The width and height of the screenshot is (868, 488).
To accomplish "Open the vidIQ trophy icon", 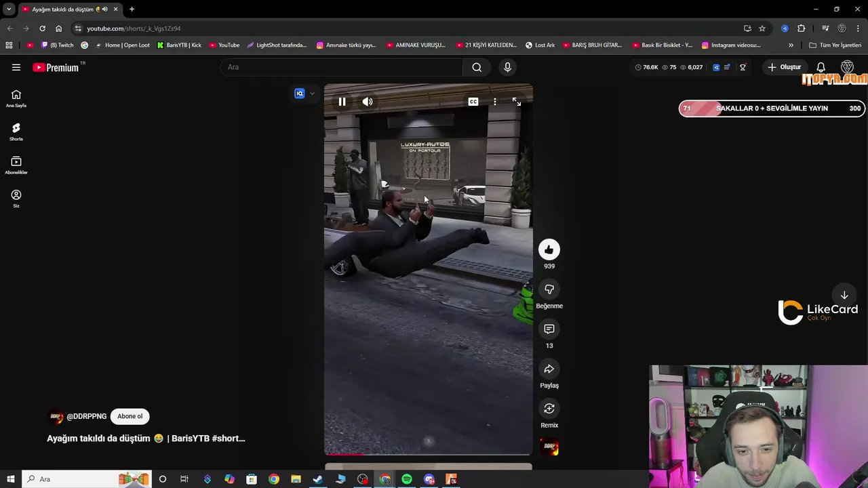I will pyautogui.click(x=743, y=67).
